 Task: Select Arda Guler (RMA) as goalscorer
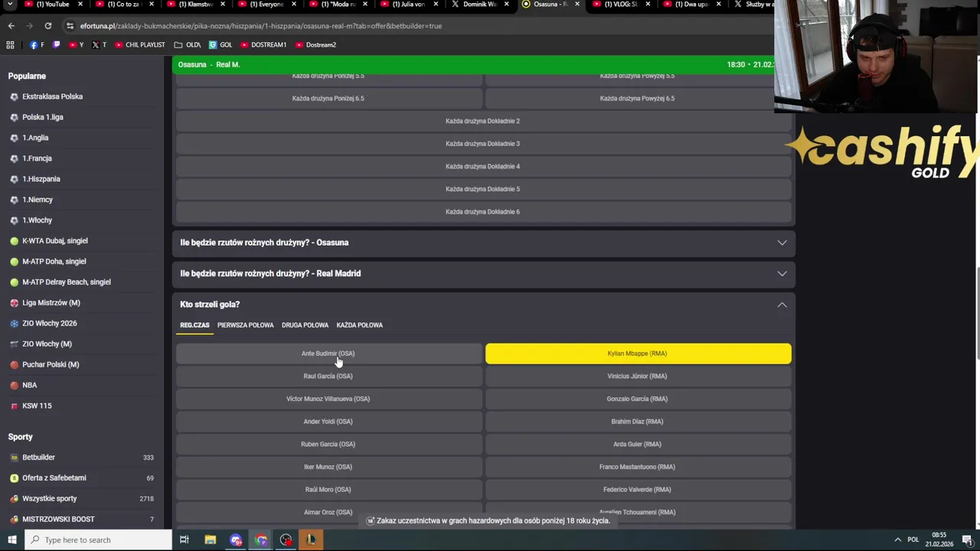(638, 444)
